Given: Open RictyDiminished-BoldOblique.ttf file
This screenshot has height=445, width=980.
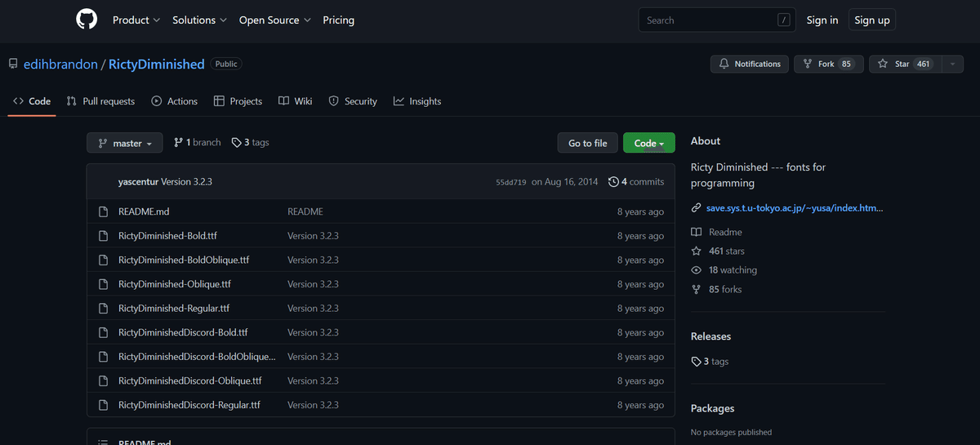Looking at the screenshot, I should [184, 260].
